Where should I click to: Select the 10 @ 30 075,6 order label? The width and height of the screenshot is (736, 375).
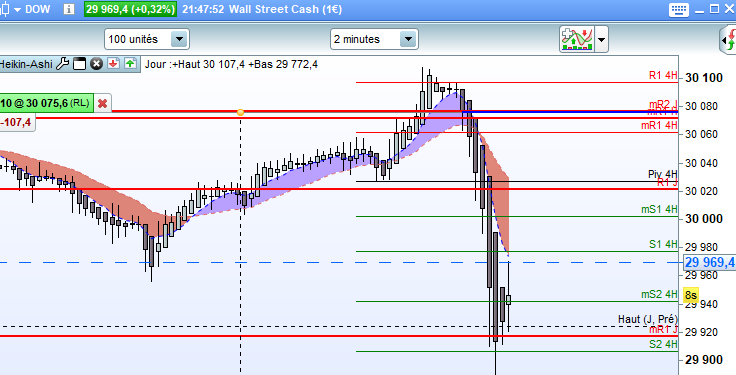[46, 103]
